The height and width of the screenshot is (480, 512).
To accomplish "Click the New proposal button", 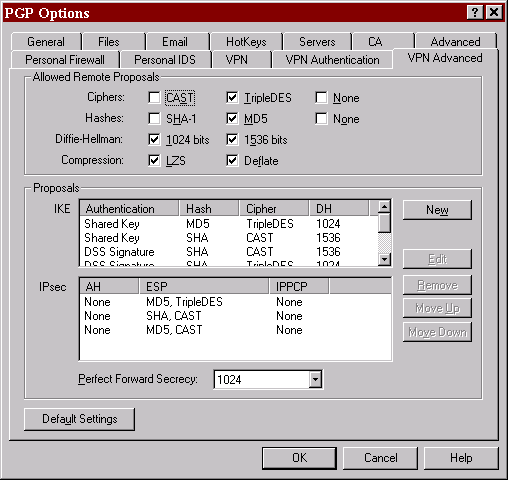I will click(x=437, y=210).
